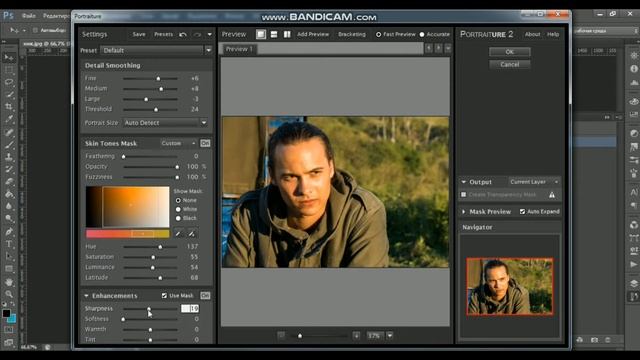Open the Presets manager

(x=163, y=34)
